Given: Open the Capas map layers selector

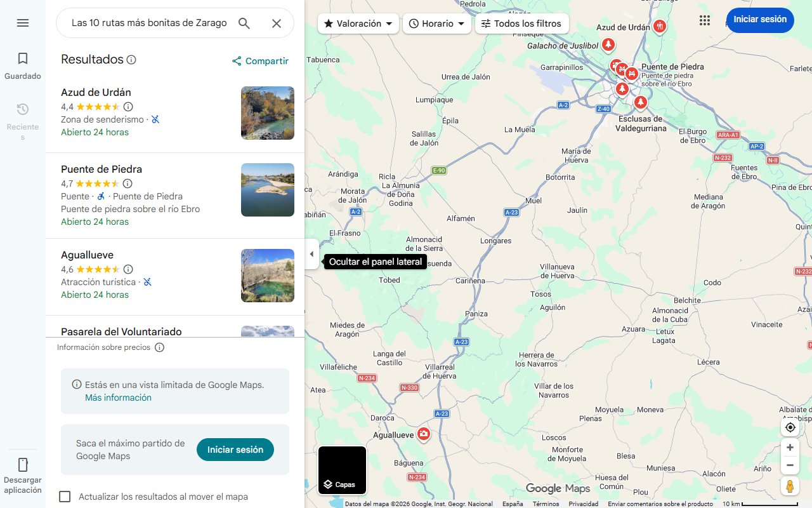Looking at the screenshot, I should tap(342, 470).
